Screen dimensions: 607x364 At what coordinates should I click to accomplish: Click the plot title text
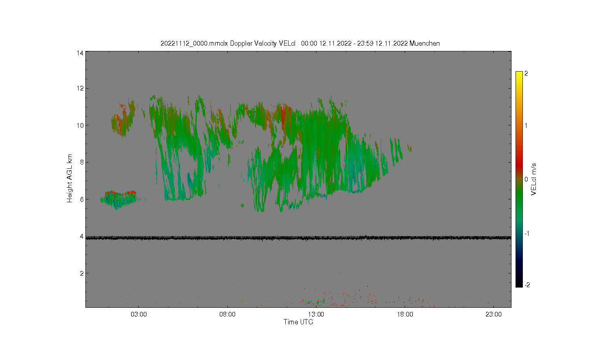click(300, 43)
